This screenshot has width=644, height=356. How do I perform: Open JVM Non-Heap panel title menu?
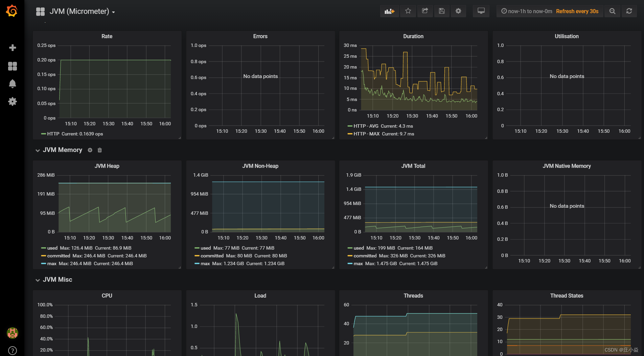pyautogui.click(x=260, y=166)
